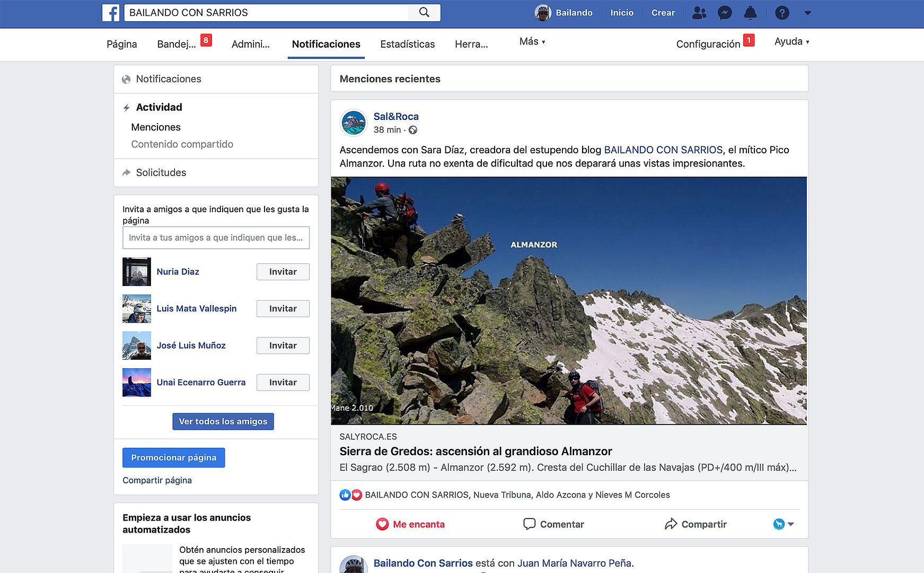Viewport: 924px width, 573px height.
Task: Open José Luis Muñoz profile link
Action: click(191, 345)
